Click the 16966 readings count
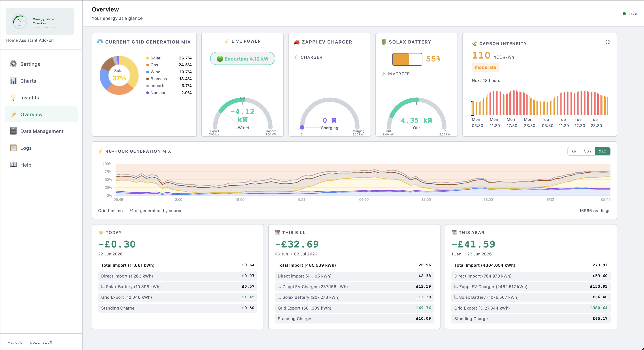Image resolution: width=644 pixels, height=350 pixels. [x=595, y=211]
